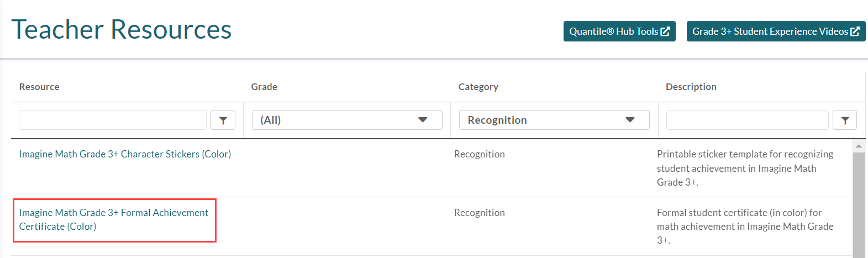Open the Category Recognition dropdown
This screenshot has width=868, height=258.
554,120
